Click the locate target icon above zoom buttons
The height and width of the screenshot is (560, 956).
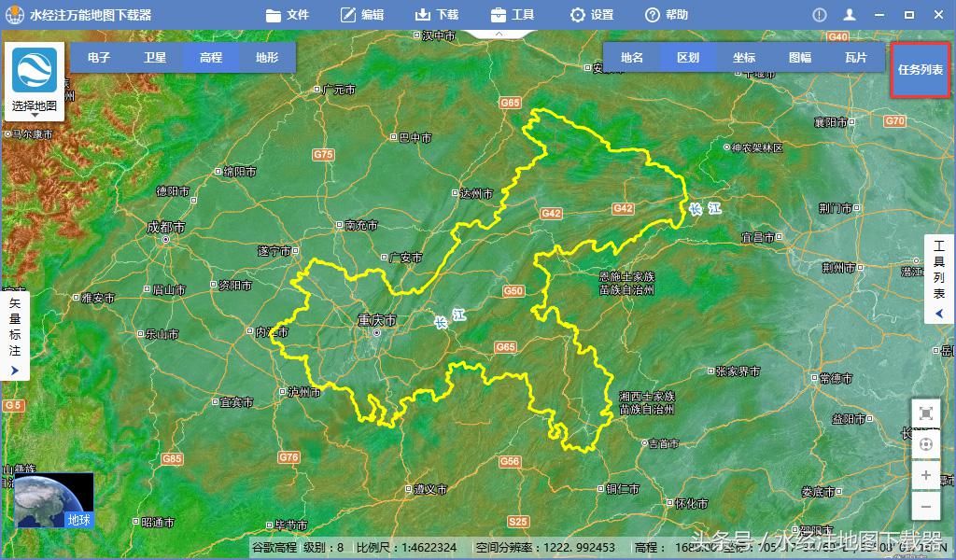click(925, 445)
